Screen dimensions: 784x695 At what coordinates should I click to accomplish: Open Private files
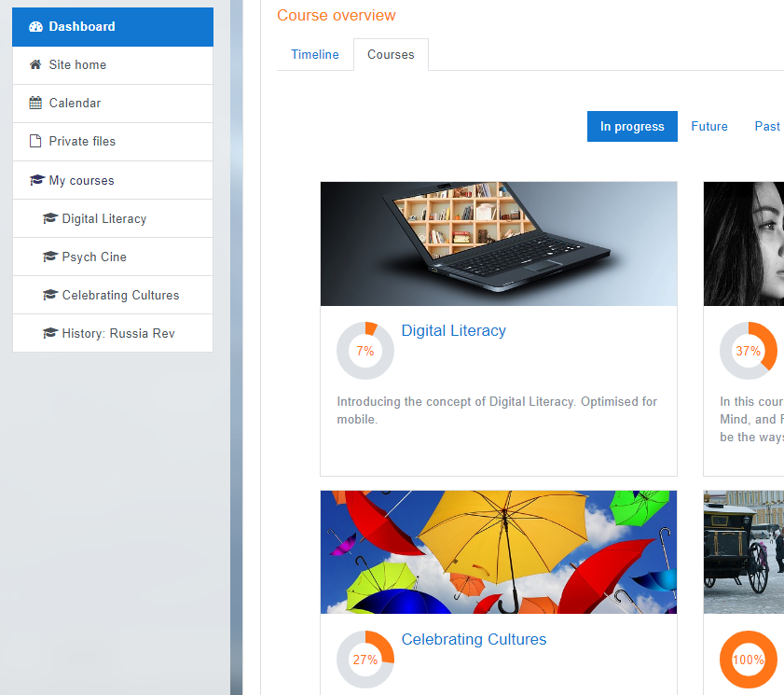[x=113, y=142]
